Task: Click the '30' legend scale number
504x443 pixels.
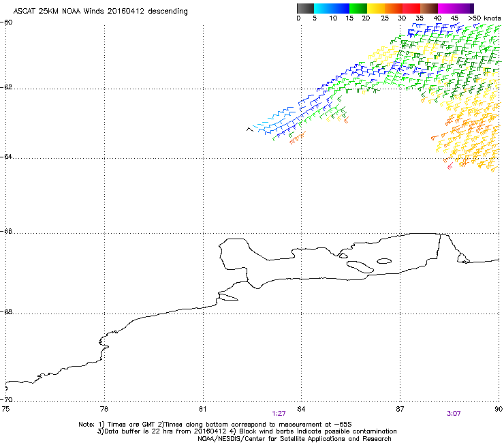Action: [402, 18]
